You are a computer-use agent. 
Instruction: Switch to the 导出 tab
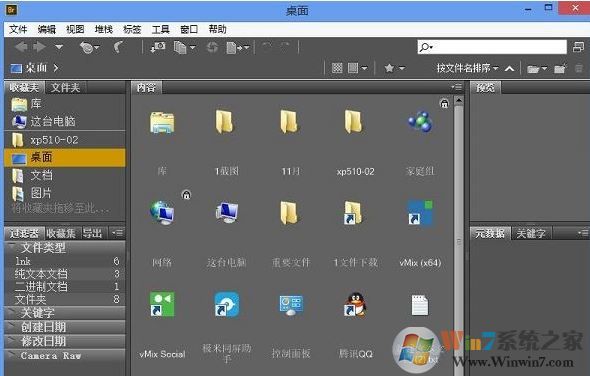click(x=93, y=234)
